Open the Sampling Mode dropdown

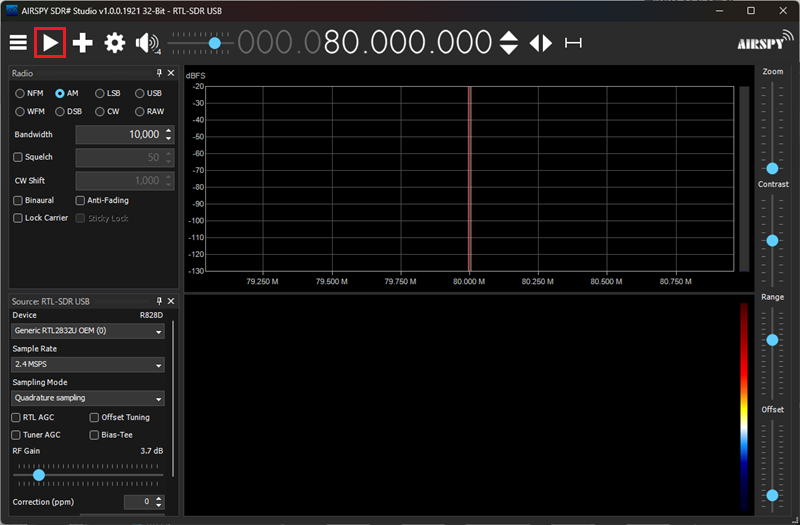(x=88, y=398)
